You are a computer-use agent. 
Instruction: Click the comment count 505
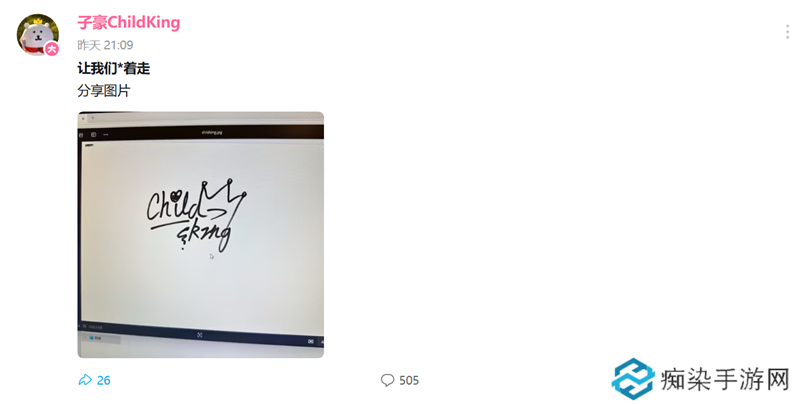tap(409, 381)
